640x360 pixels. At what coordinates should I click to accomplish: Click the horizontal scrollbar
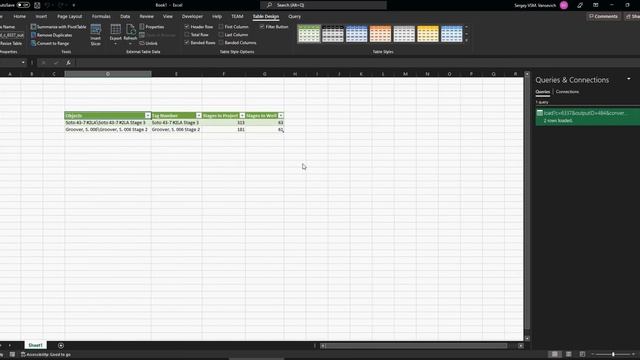(x=417, y=346)
